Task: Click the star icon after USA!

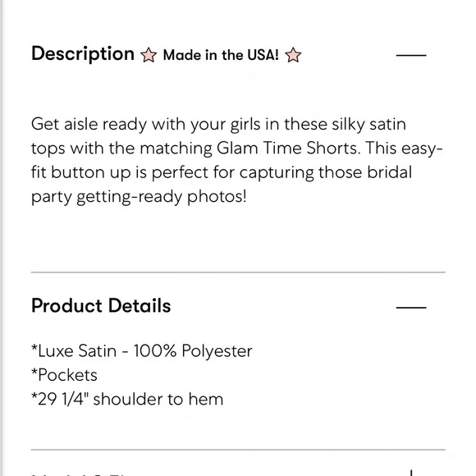Action: pos(293,55)
